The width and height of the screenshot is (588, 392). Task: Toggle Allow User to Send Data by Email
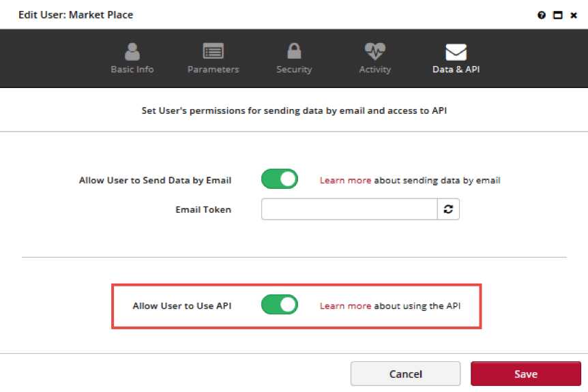pyautogui.click(x=280, y=179)
